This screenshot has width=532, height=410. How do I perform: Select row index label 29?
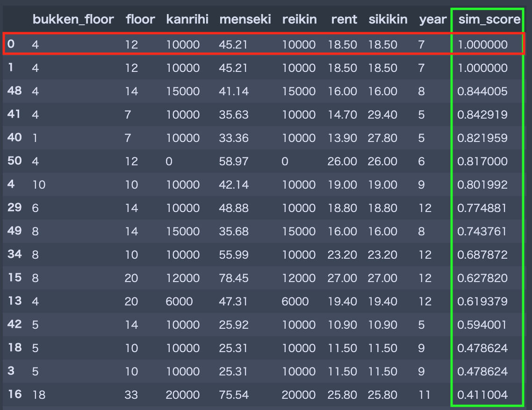click(x=14, y=207)
